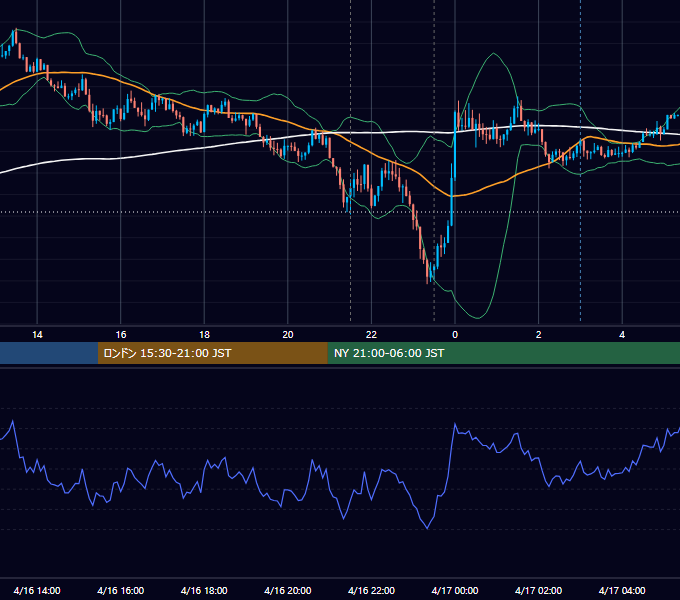
Task: Click the 4/17 02:00 time label
Action: [538, 590]
